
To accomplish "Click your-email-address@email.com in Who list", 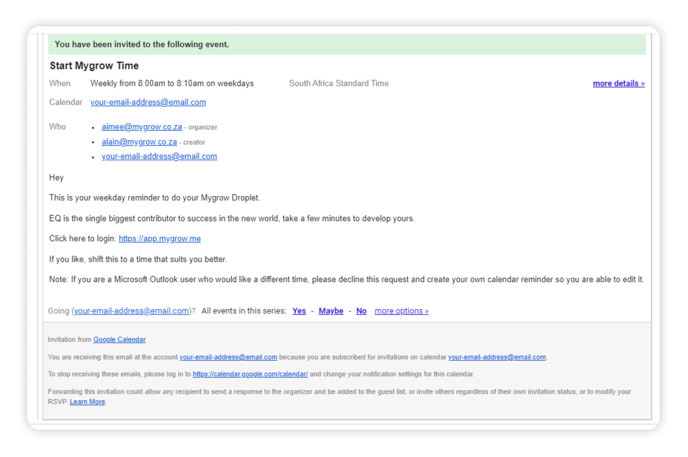I will 159,156.
